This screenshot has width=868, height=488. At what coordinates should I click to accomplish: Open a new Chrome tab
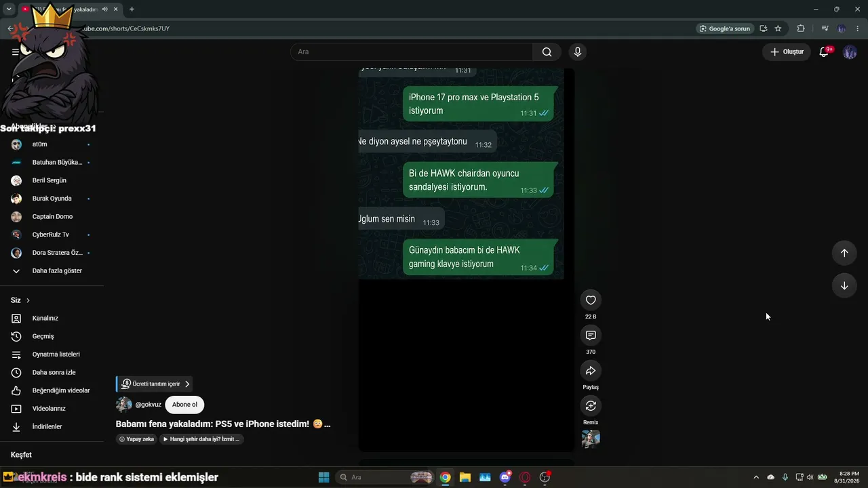point(132,9)
